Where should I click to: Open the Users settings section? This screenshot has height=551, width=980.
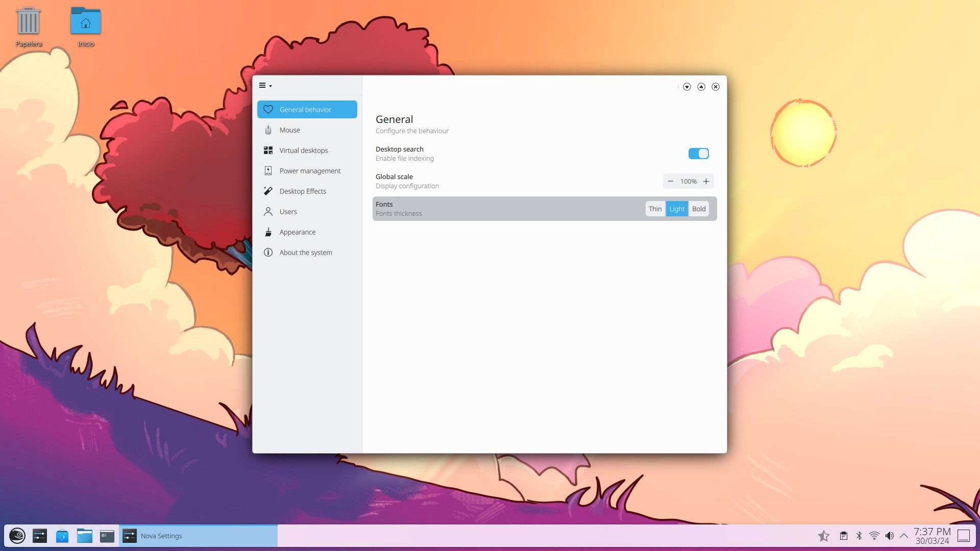click(x=288, y=211)
